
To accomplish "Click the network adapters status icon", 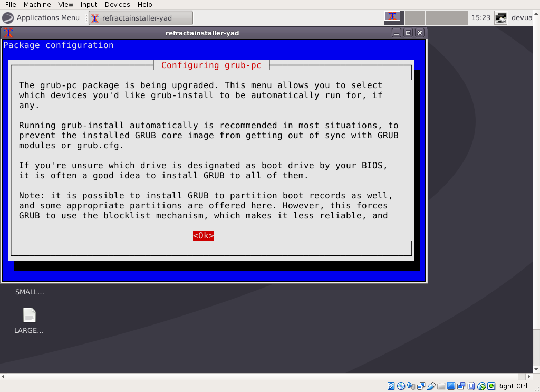I will click(x=421, y=386).
